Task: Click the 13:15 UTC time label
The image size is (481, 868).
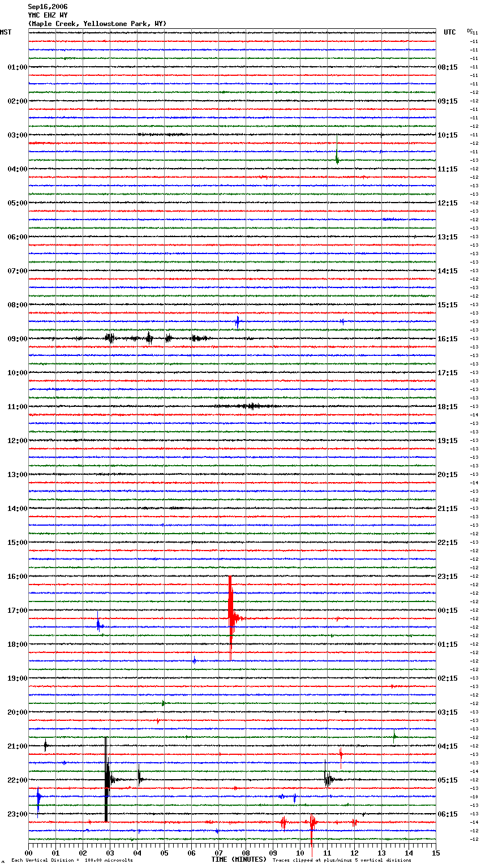Action: point(448,237)
